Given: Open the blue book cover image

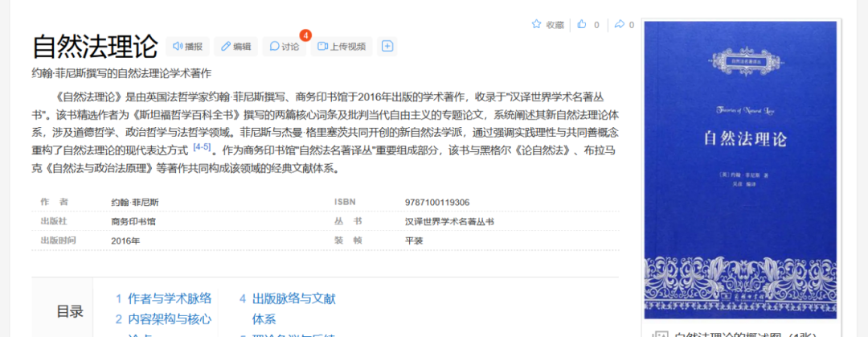Looking at the screenshot, I should pos(741,170).
